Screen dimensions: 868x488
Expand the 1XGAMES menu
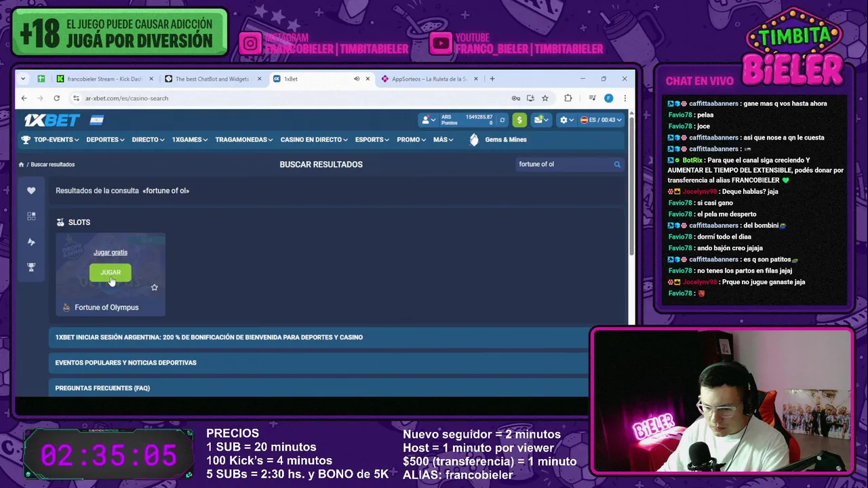pos(190,140)
